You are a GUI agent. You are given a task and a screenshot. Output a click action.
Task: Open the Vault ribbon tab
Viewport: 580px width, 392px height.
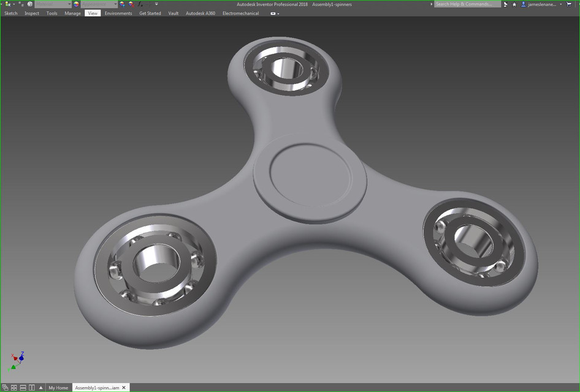click(x=173, y=13)
